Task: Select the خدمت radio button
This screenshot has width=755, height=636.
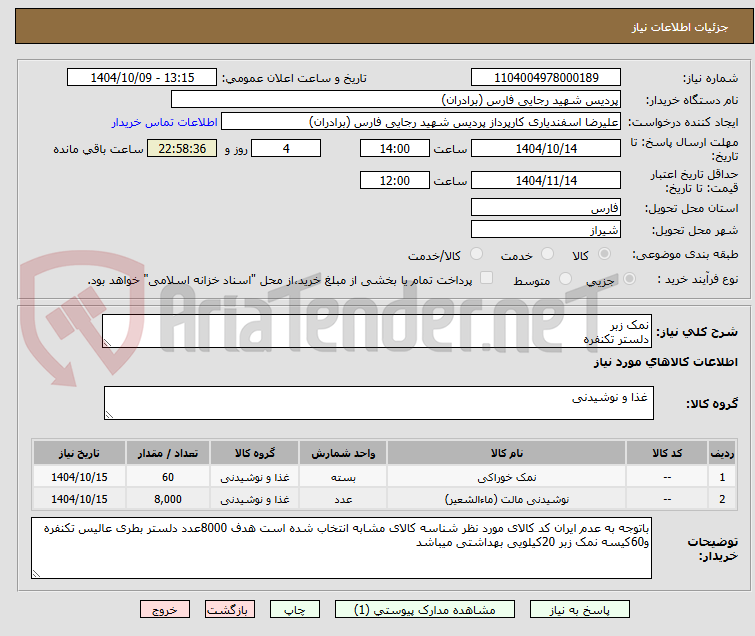Action: 547,254
